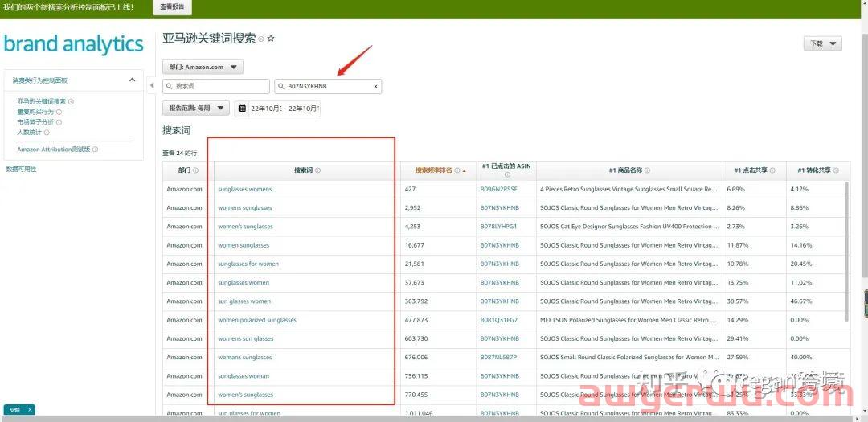Collapse the sidebar with the left arrow handle
The image size is (868, 422).
(x=152, y=86)
